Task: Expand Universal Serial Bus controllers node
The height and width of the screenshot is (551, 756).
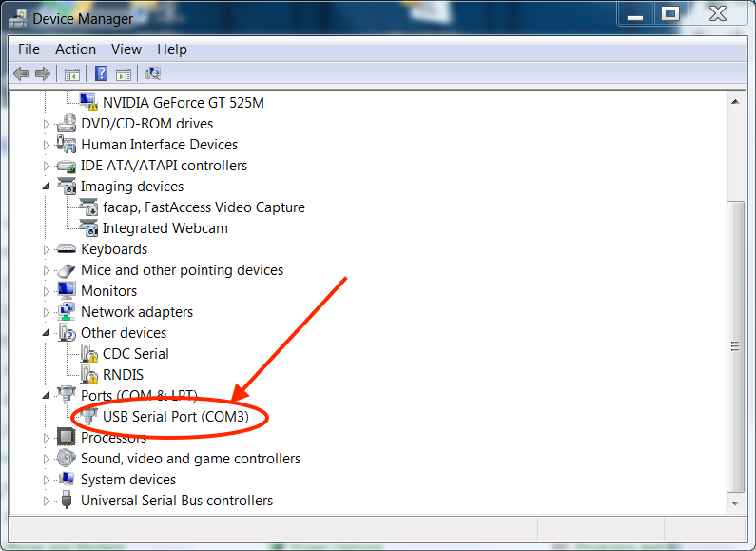Action: (x=47, y=501)
